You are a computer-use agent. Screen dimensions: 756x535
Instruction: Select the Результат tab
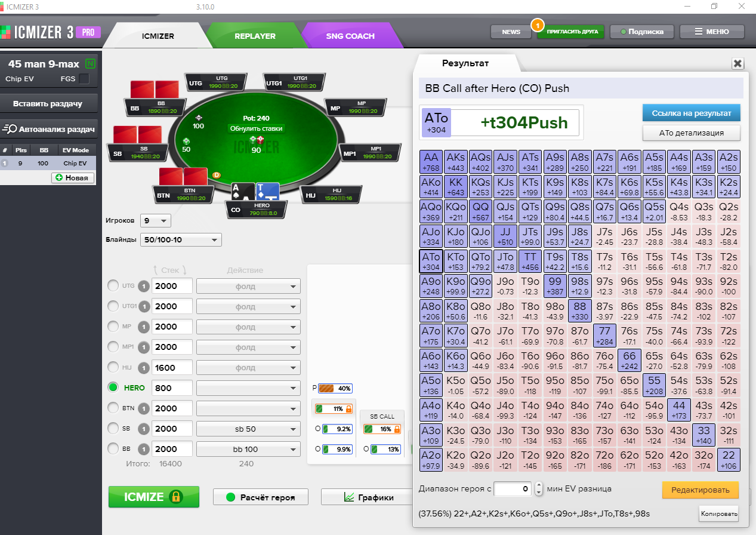point(465,63)
